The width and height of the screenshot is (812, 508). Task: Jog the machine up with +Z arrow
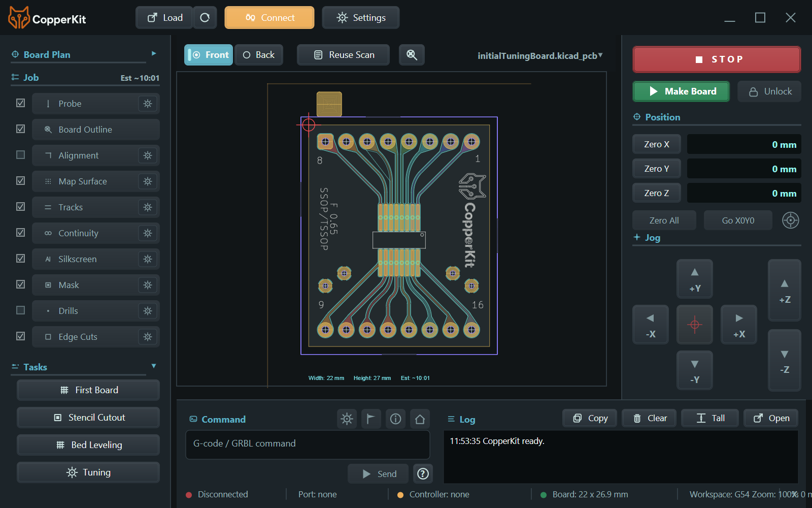pos(785,291)
